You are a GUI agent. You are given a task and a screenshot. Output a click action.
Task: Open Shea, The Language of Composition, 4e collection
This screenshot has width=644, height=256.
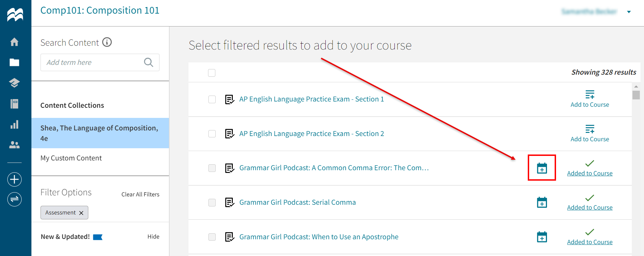[99, 133]
